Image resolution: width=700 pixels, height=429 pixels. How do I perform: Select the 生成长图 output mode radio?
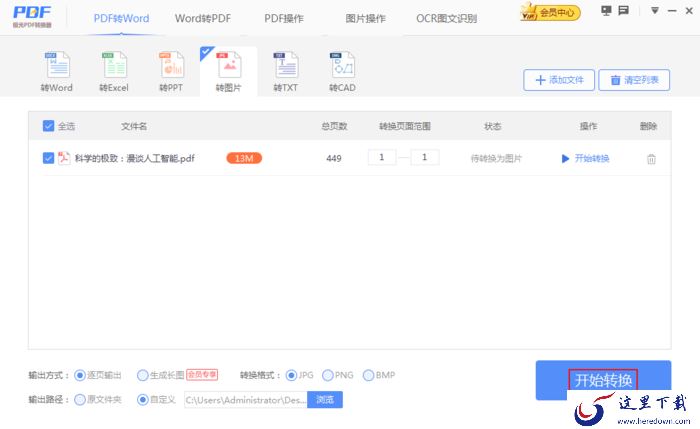point(142,375)
